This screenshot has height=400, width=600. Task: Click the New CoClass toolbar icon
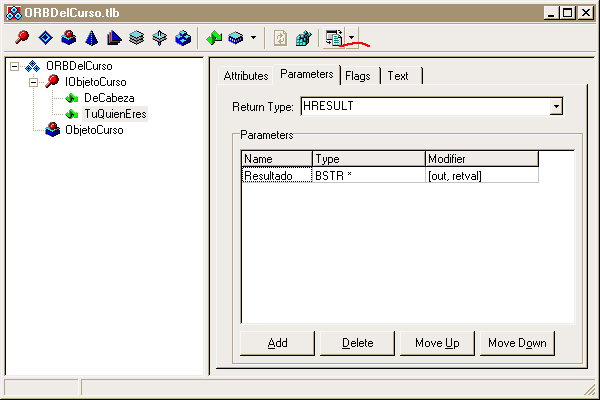pyautogui.click(x=68, y=38)
